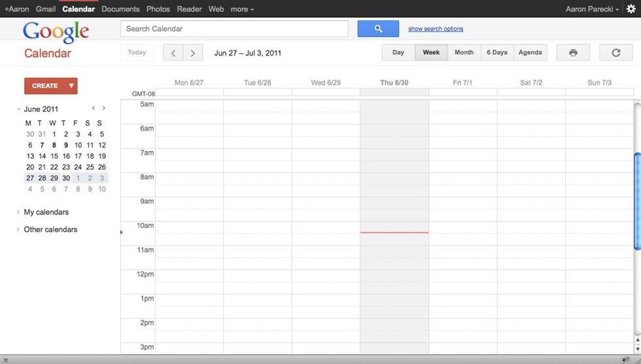The image size is (641, 364).
Task: Click the Sat 7/2 column header
Action: pyautogui.click(x=531, y=82)
